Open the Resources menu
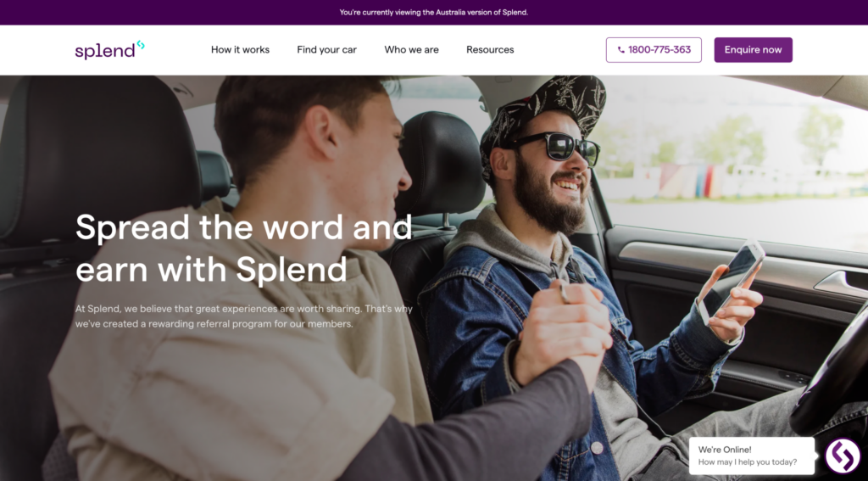Screen dimensions: 868x481 click(490, 50)
